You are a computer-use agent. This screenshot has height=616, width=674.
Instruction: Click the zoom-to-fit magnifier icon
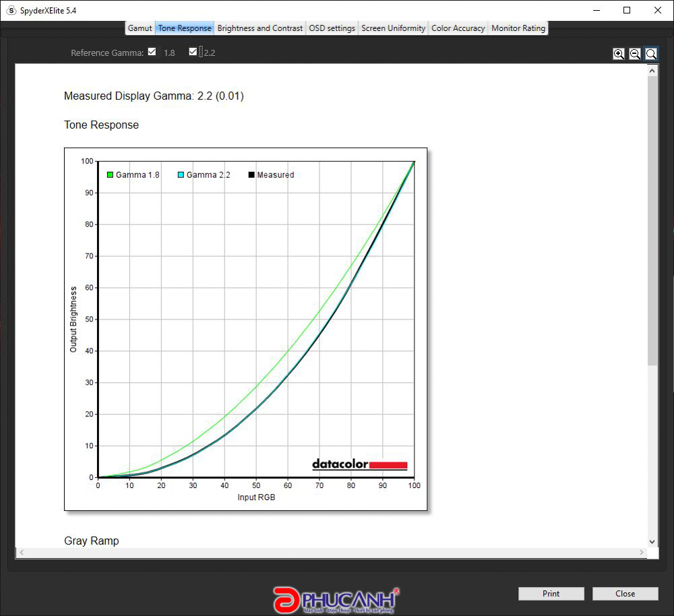651,54
